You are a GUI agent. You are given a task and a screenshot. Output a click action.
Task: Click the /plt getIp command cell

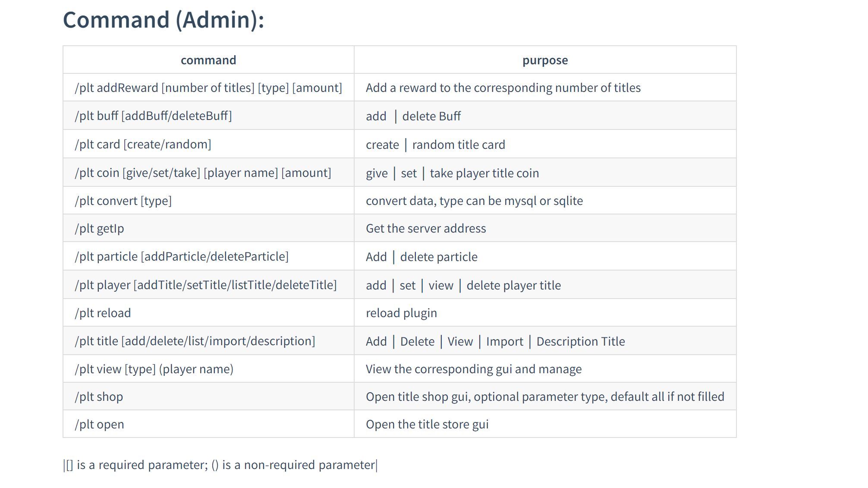(x=208, y=228)
